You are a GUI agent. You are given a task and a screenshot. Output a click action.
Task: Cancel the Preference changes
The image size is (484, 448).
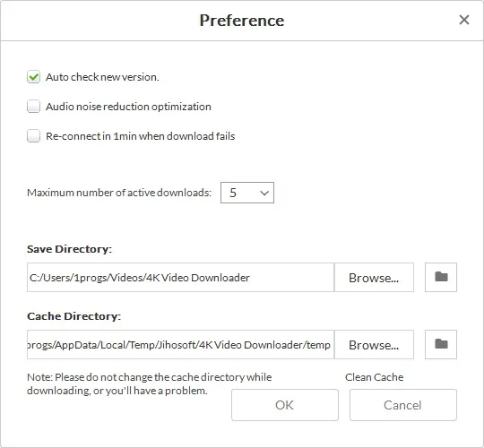[402, 405]
